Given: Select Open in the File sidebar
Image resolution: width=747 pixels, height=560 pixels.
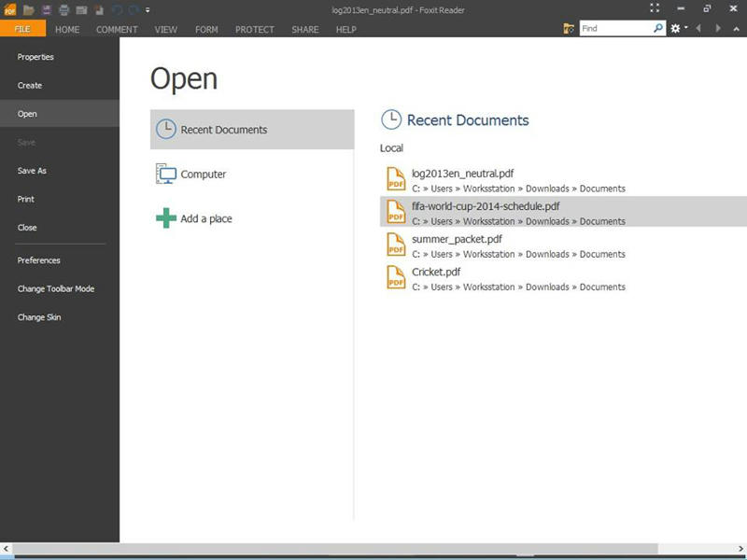Looking at the screenshot, I should pos(60,114).
